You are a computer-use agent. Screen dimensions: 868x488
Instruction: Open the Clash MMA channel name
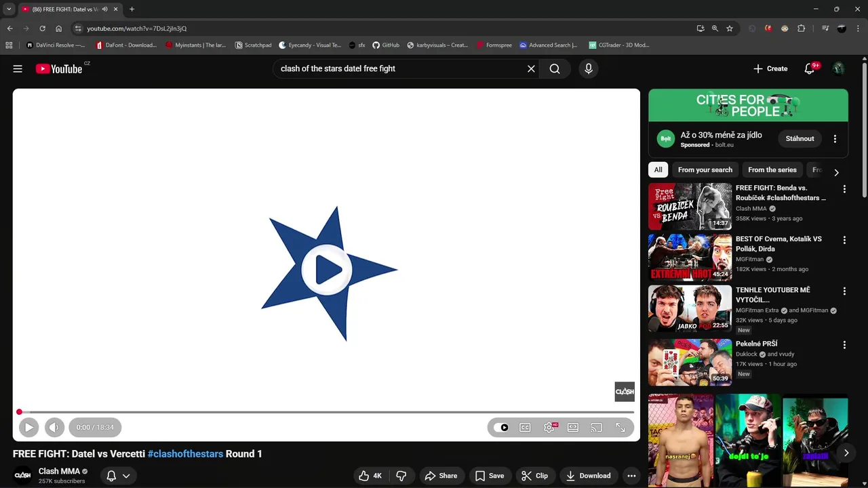(59, 471)
